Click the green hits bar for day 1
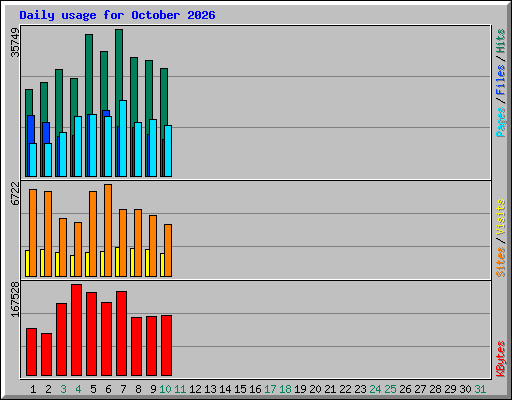The width and height of the screenshot is (512, 400). [29, 102]
